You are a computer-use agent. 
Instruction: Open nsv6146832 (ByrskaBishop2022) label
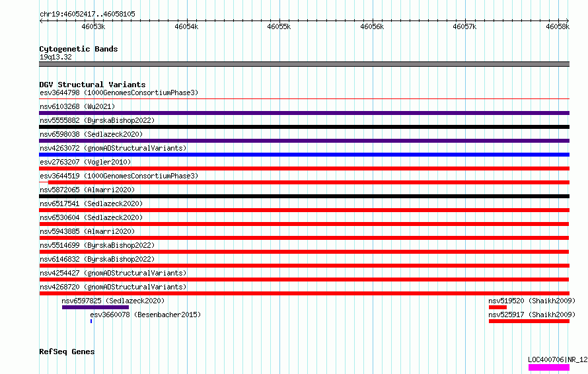[97, 259]
